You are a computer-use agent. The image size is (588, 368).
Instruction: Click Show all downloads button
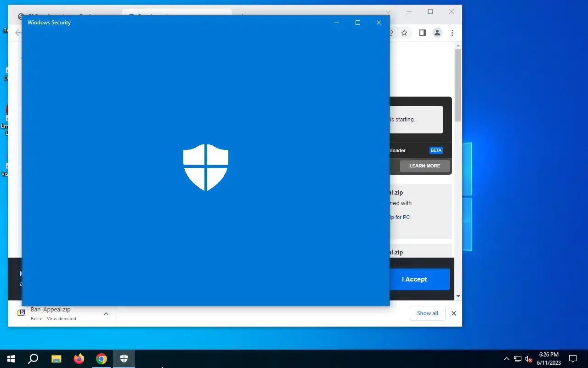pyautogui.click(x=428, y=313)
